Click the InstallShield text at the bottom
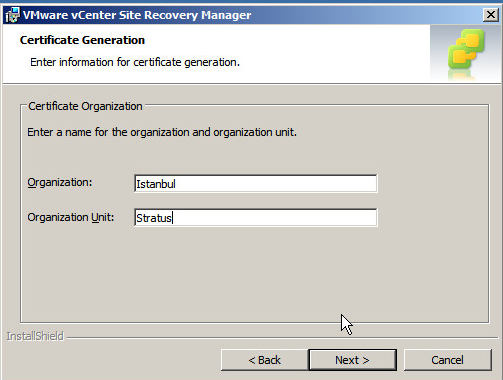 tap(35, 336)
